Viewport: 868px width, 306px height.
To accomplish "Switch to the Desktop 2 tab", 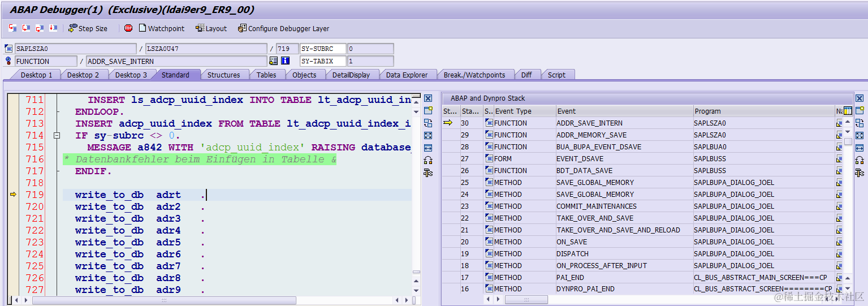I will point(83,75).
